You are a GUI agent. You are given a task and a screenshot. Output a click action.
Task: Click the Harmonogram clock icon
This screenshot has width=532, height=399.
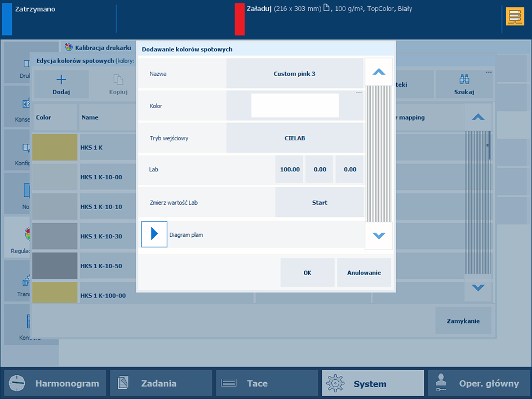tap(17, 383)
